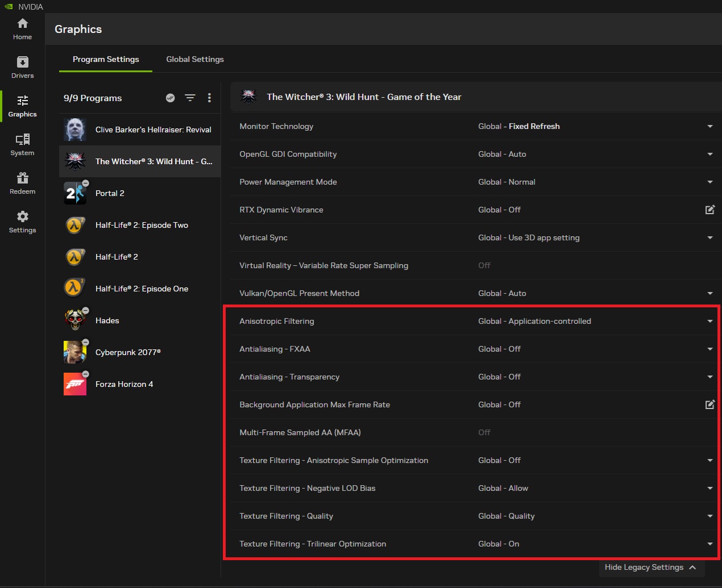Open the Home section in sidebar
722x588 pixels.
[22, 29]
